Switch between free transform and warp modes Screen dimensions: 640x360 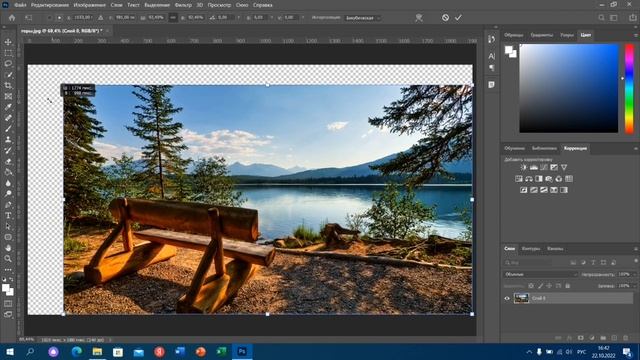[x=419, y=18]
